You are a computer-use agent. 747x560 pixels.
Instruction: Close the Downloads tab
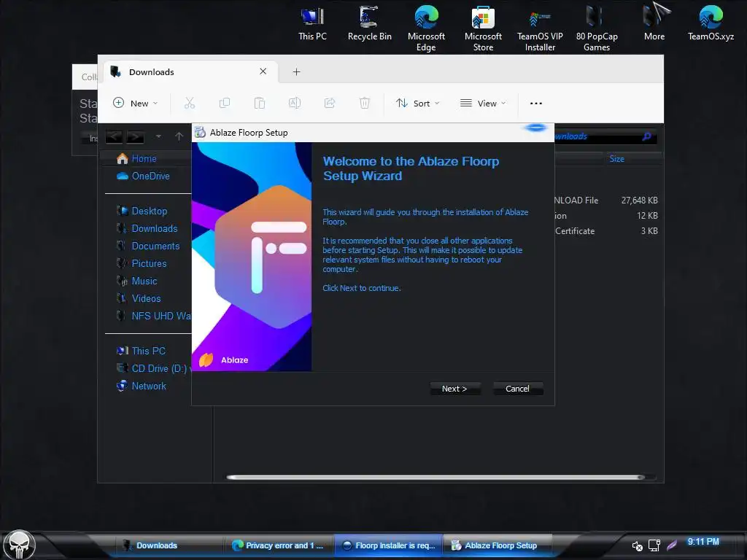click(x=263, y=71)
